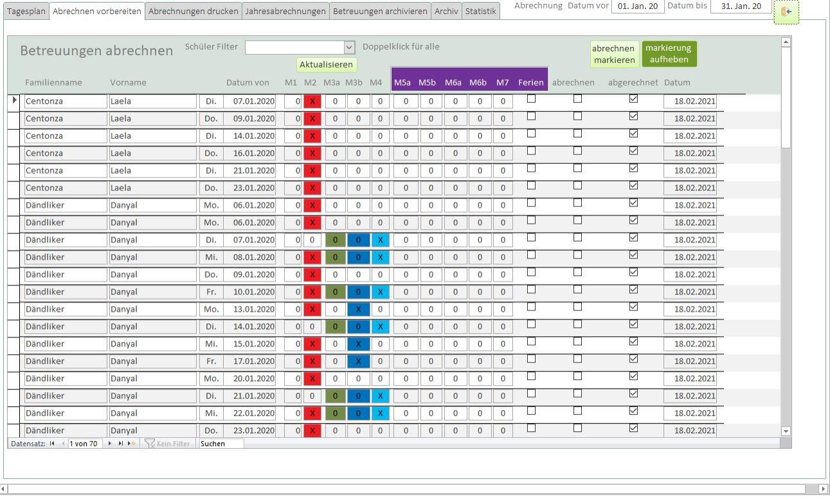Click red M2 cell for Centonza 07.01.2020
This screenshot has width=830, height=504.
pyautogui.click(x=312, y=102)
